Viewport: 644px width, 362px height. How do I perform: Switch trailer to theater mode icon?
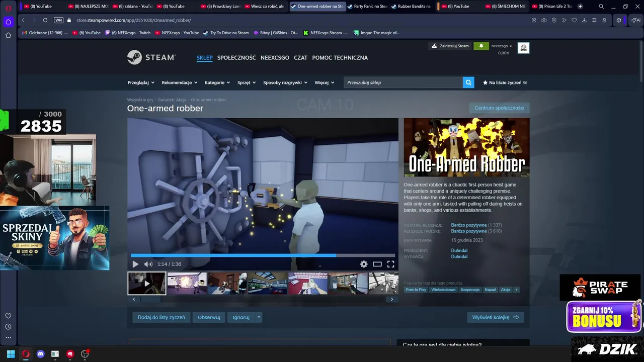(x=377, y=264)
